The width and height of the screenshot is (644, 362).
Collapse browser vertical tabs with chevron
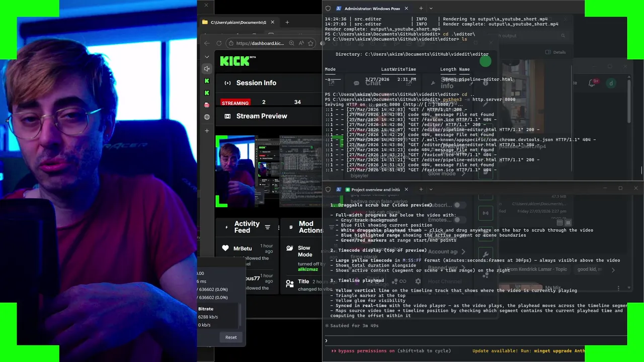click(207, 57)
